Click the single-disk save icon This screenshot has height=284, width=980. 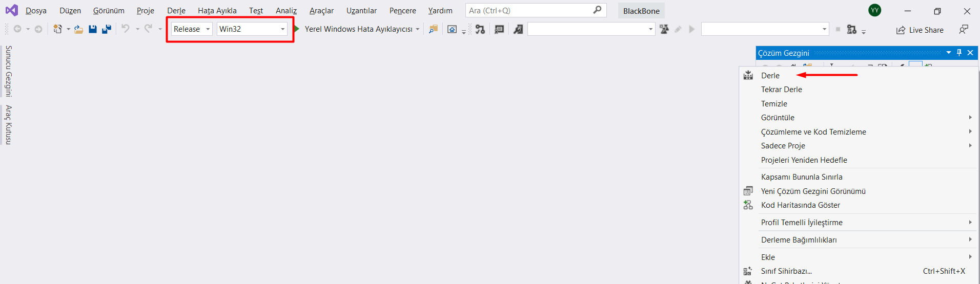click(93, 29)
